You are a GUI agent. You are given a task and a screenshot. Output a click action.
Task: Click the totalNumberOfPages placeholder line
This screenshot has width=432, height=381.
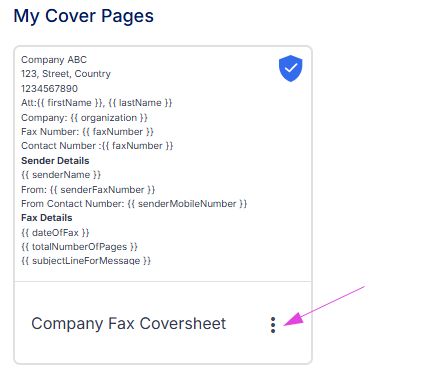[79, 247]
